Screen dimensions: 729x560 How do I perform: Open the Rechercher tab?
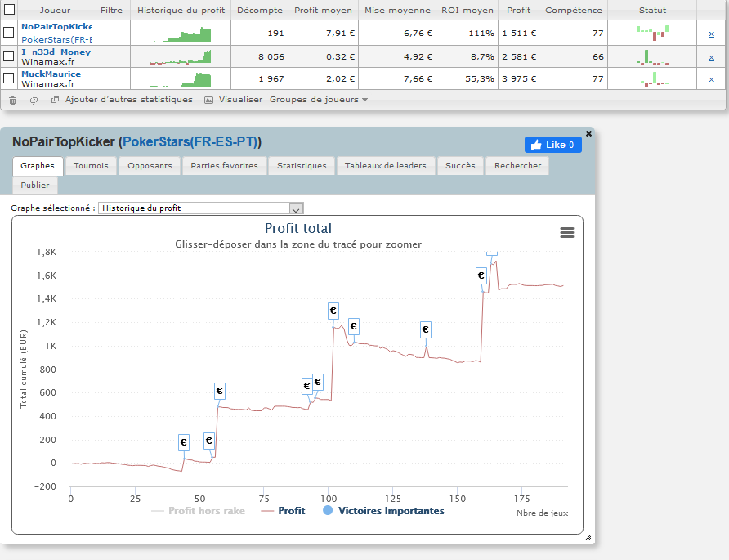pyautogui.click(x=517, y=166)
